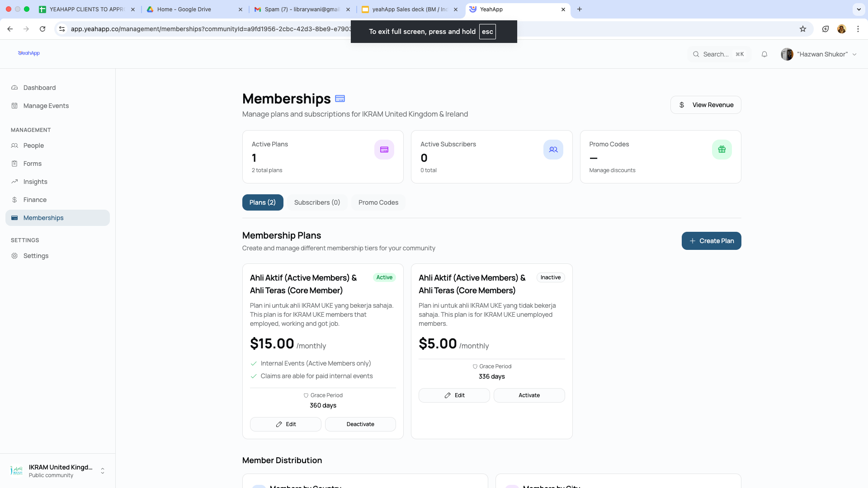
Task: Deactivate the $15.00 monthly plan
Action: 360,424
